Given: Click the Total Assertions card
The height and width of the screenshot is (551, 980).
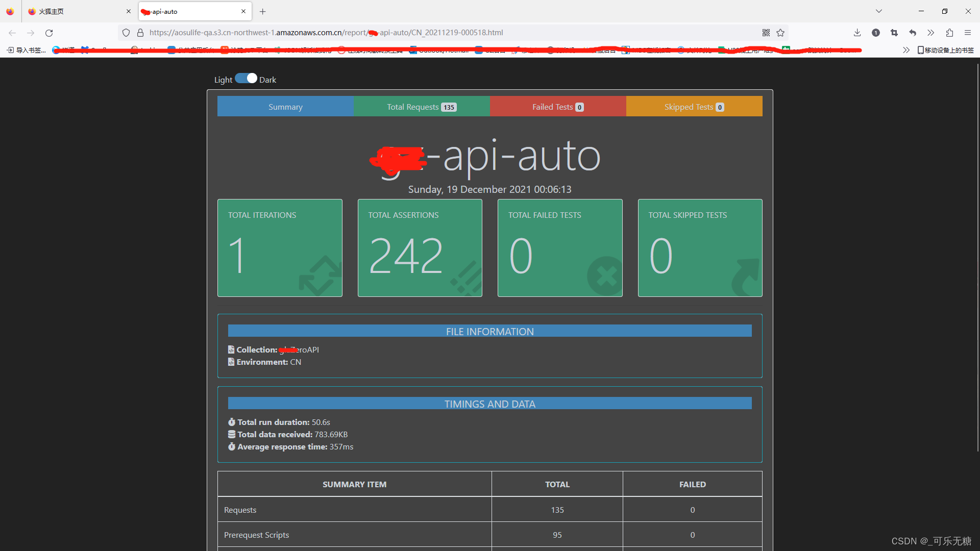Looking at the screenshot, I should [420, 248].
